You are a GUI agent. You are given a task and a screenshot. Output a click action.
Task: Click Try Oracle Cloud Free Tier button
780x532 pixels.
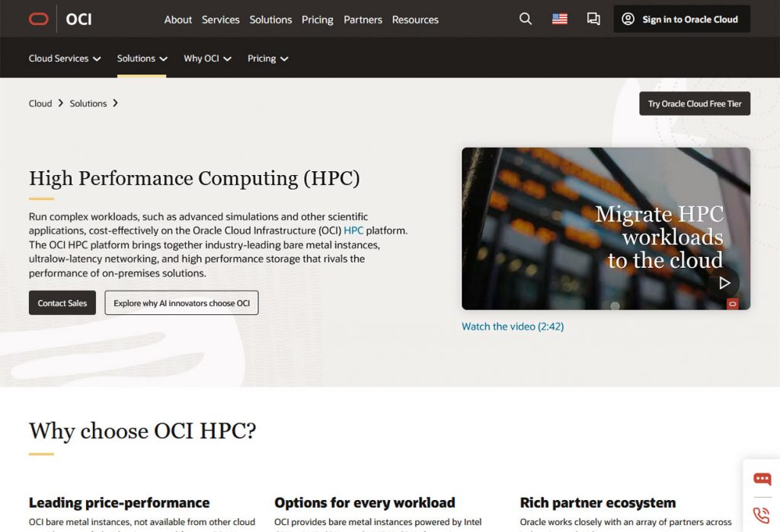[694, 104]
